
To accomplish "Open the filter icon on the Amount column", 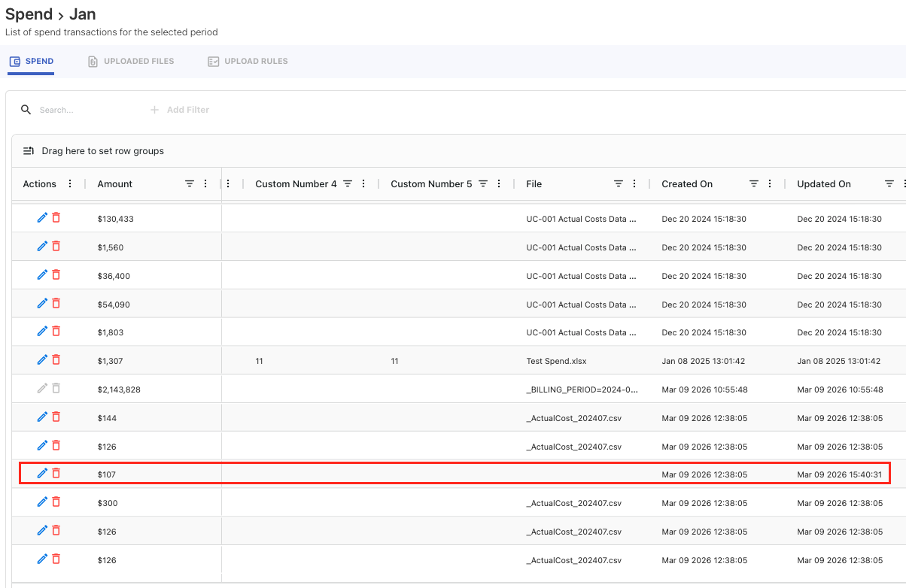I will click(190, 183).
